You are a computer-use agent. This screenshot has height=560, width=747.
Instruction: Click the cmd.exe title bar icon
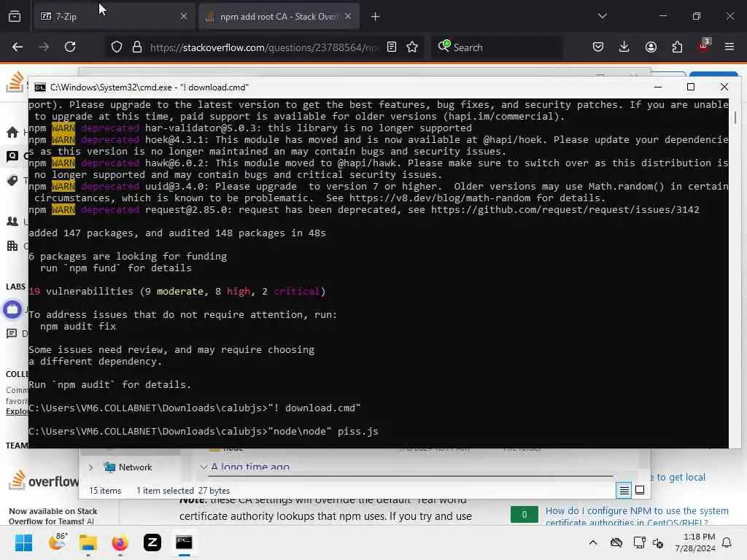(x=40, y=87)
